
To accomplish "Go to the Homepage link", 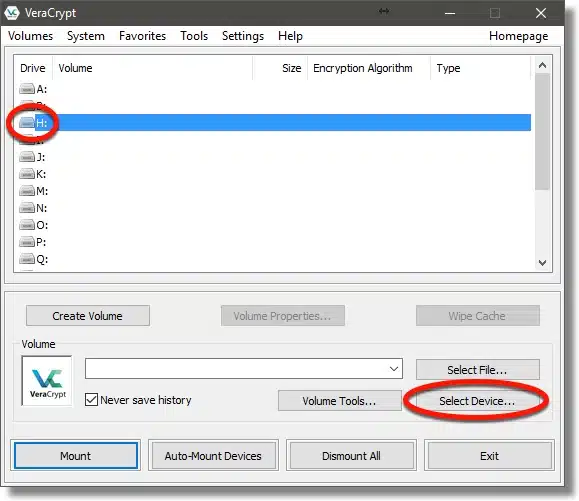I will coord(518,36).
